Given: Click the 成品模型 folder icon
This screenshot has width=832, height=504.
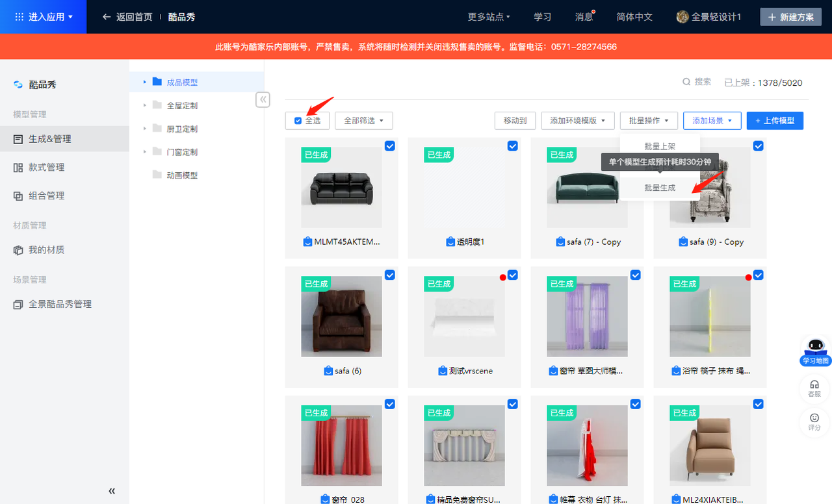Looking at the screenshot, I should point(157,82).
